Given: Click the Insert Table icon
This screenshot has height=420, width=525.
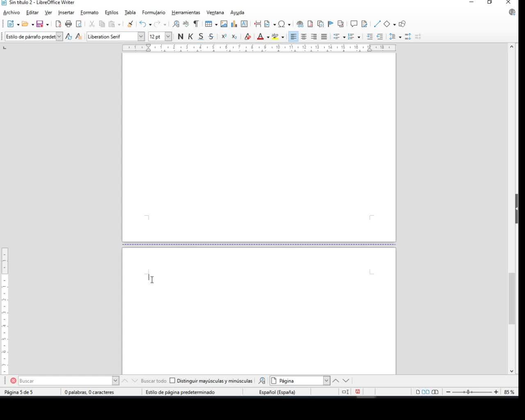Looking at the screenshot, I should click(209, 24).
